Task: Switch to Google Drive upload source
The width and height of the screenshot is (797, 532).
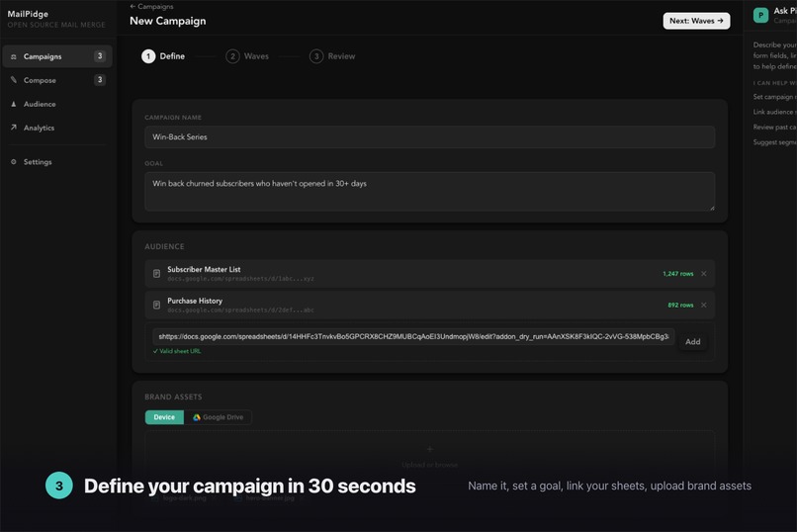Action: pos(219,417)
